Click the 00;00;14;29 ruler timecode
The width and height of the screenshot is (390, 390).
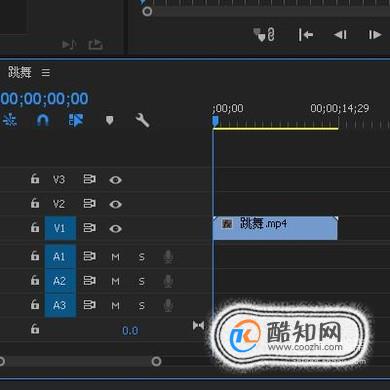click(x=340, y=108)
